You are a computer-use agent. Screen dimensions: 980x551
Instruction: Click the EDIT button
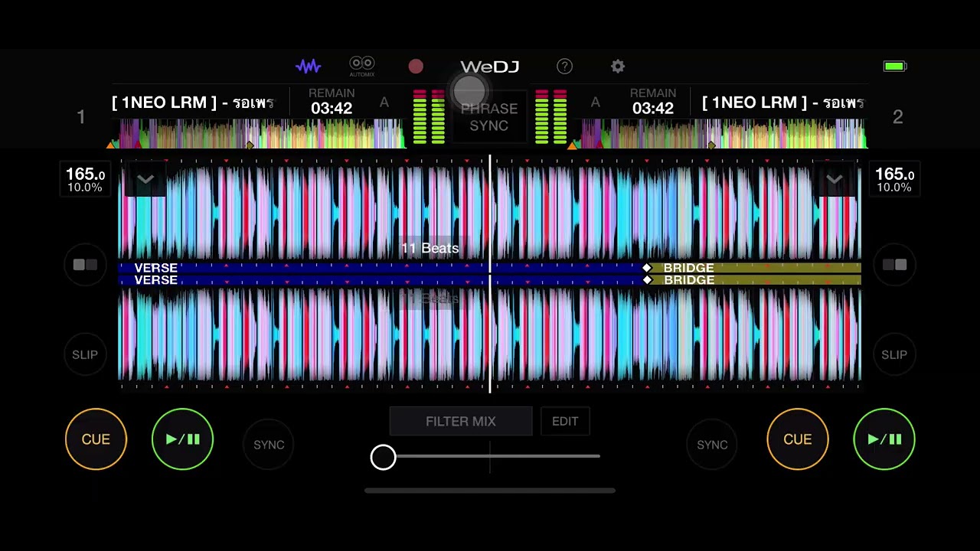[565, 422]
